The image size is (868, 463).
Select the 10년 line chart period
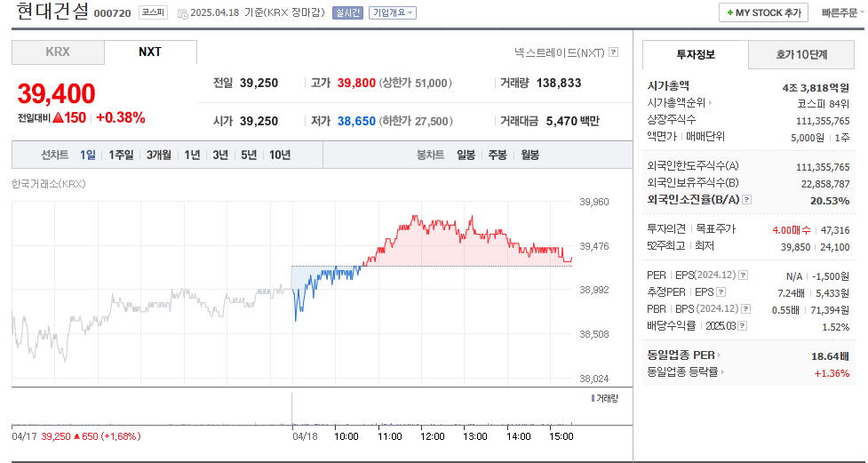coord(280,155)
